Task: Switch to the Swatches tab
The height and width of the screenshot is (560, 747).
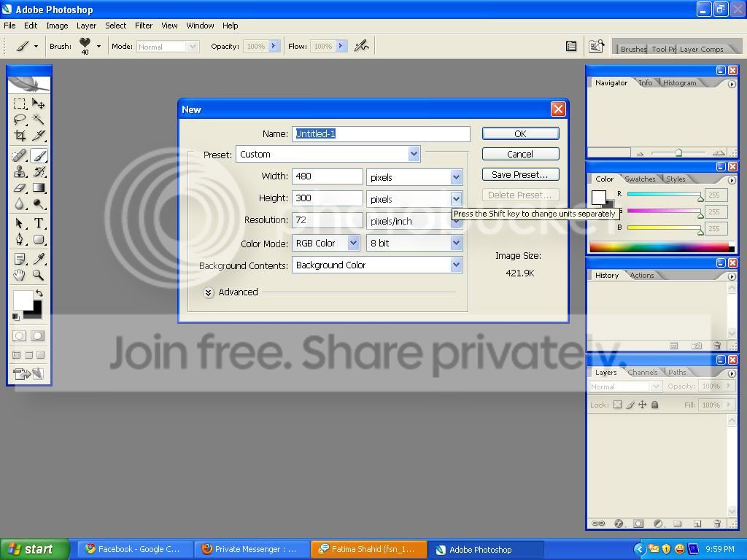Action: pyautogui.click(x=640, y=179)
